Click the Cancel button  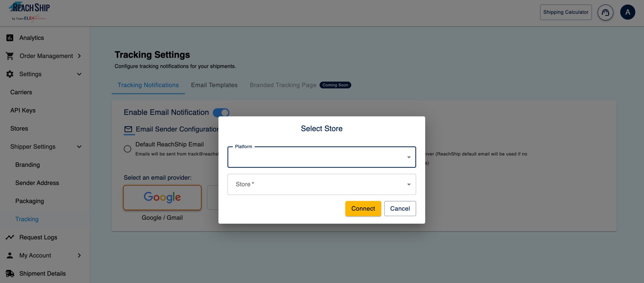[400, 208]
